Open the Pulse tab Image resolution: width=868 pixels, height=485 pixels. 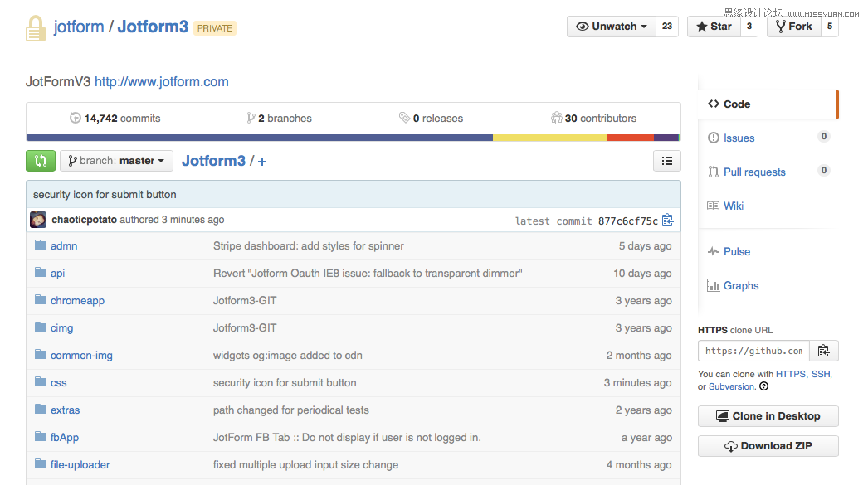[x=737, y=252]
